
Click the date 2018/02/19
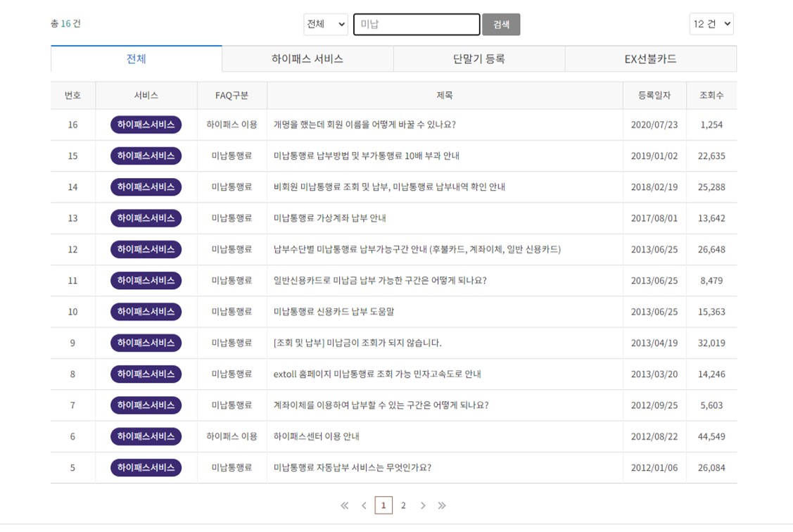[654, 187]
